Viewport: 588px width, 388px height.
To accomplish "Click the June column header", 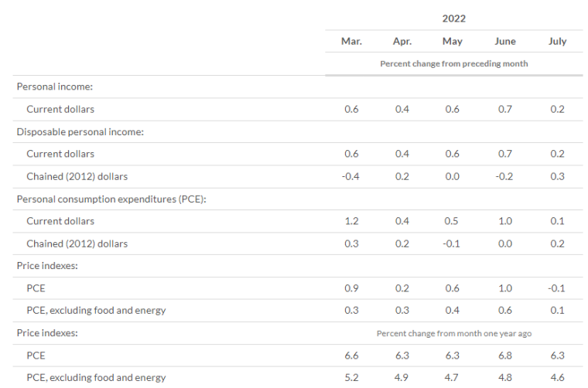I will point(505,41).
